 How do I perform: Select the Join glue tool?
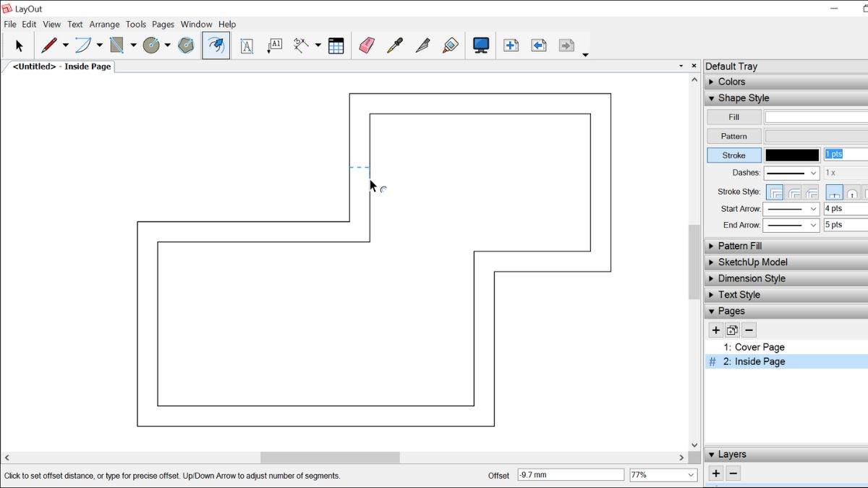pos(450,46)
